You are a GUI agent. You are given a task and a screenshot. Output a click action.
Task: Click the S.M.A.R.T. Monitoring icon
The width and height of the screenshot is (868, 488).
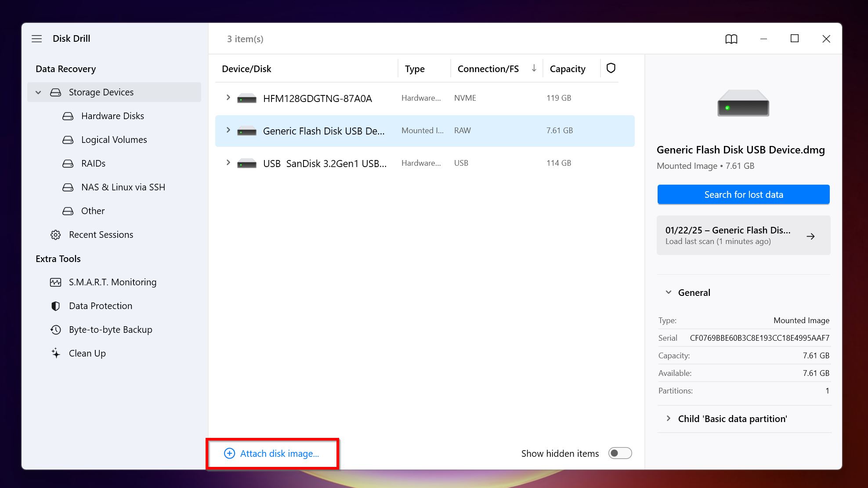point(56,282)
